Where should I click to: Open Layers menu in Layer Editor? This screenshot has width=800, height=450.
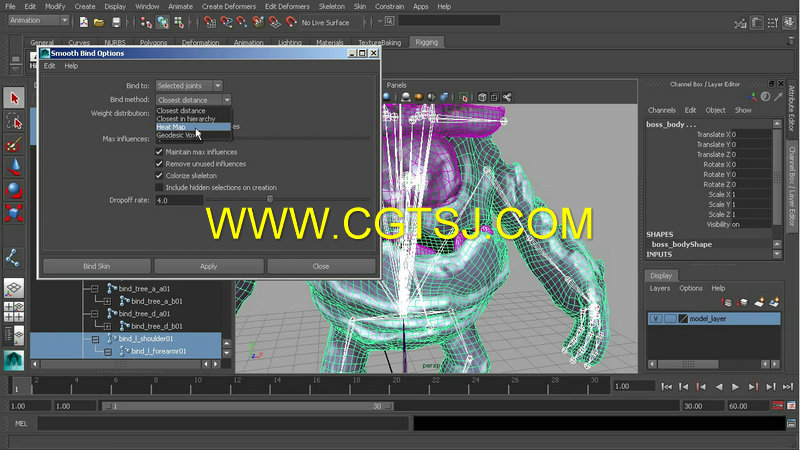(x=660, y=288)
